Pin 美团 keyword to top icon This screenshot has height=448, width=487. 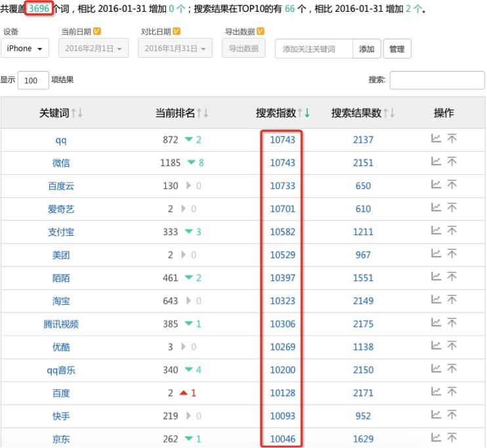coord(452,254)
